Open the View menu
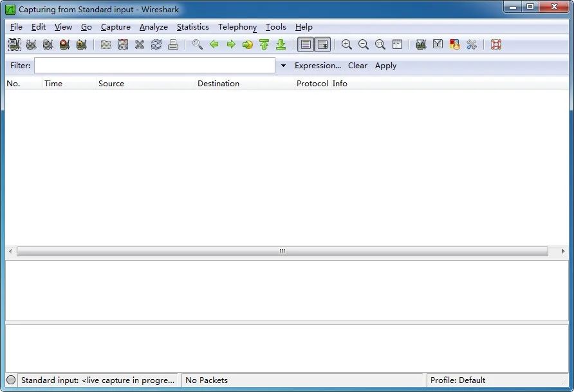The height and width of the screenshot is (392, 574). pyautogui.click(x=63, y=27)
